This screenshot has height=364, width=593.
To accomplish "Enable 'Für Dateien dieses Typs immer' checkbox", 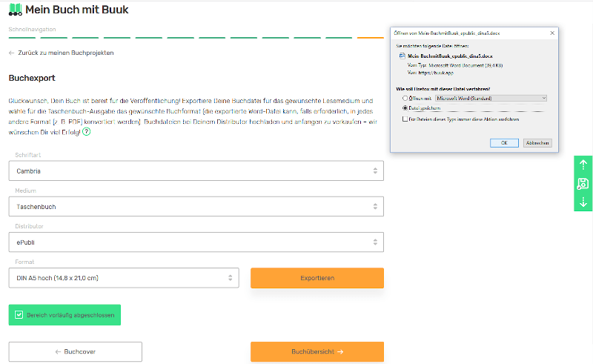I will coord(405,119).
